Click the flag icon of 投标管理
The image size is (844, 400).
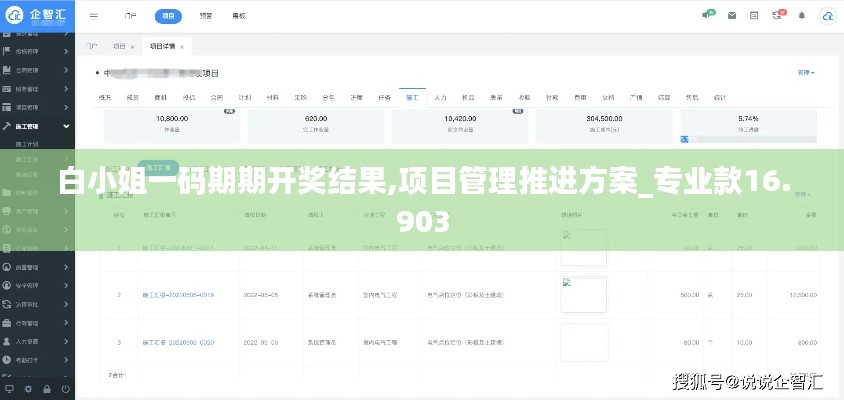coord(7,52)
